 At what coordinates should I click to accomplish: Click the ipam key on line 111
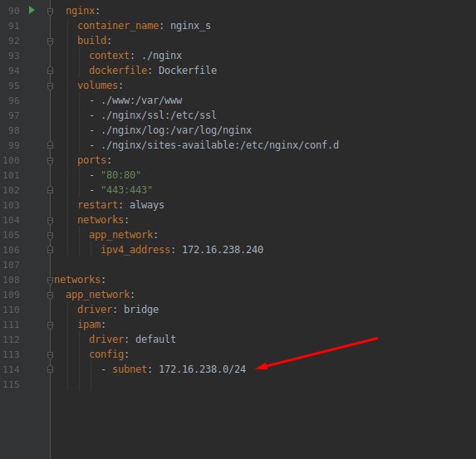click(89, 325)
